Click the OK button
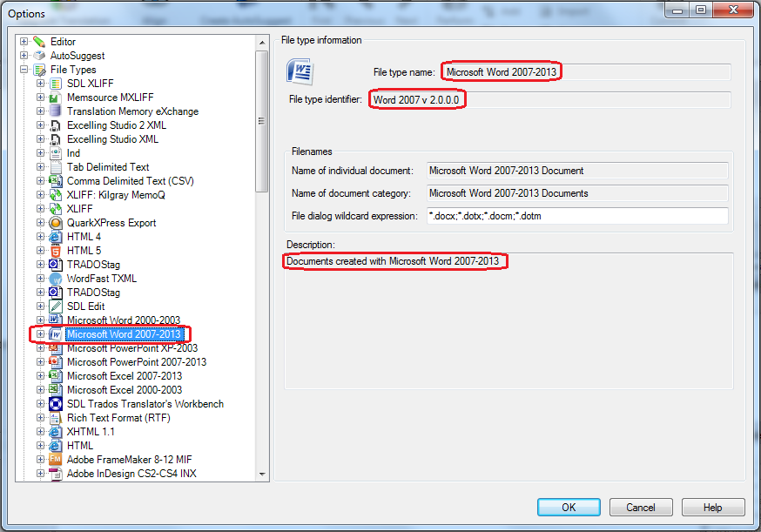 tap(569, 507)
